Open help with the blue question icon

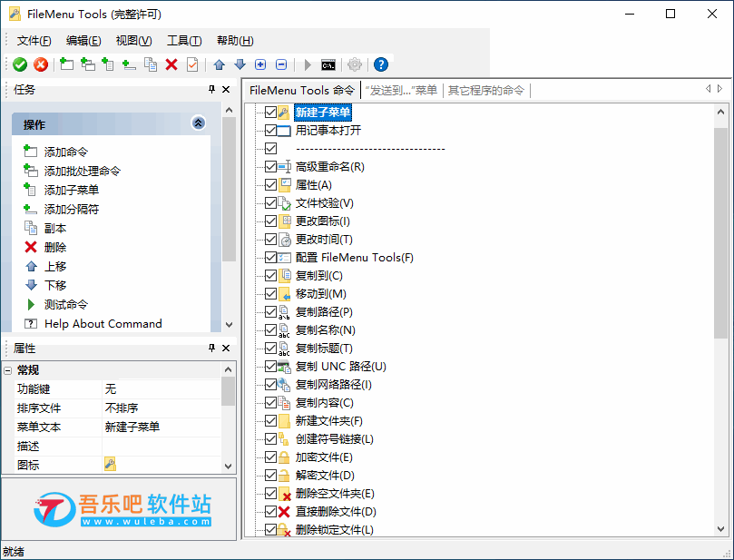(381, 64)
